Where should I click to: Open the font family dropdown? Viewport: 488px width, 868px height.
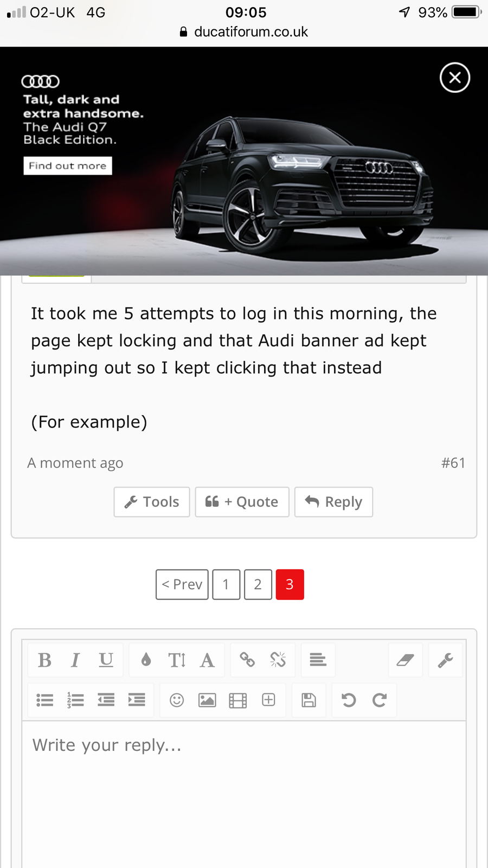tap(207, 660)
